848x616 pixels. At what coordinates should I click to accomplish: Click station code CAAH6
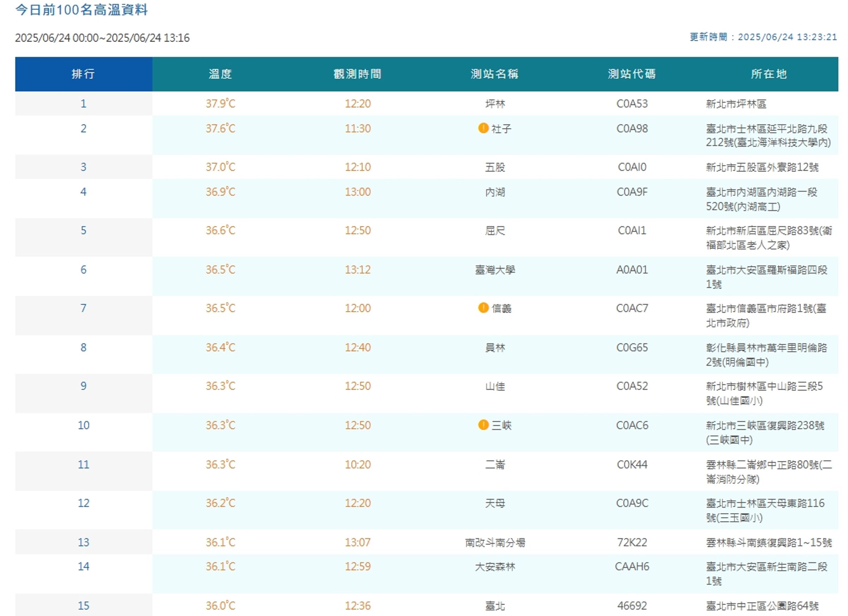[x=632, y=567]
